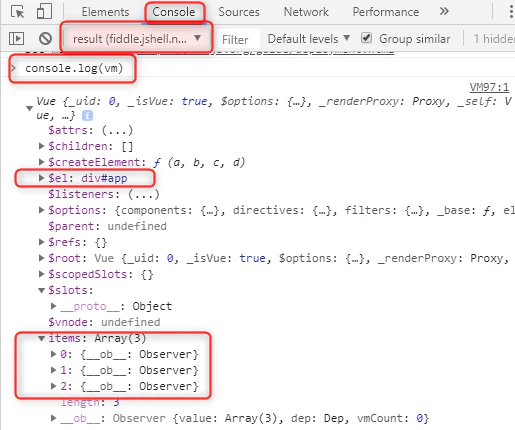Open the Default levels dropdown
This screenshot has height=430, width=515.
point(309,39)
